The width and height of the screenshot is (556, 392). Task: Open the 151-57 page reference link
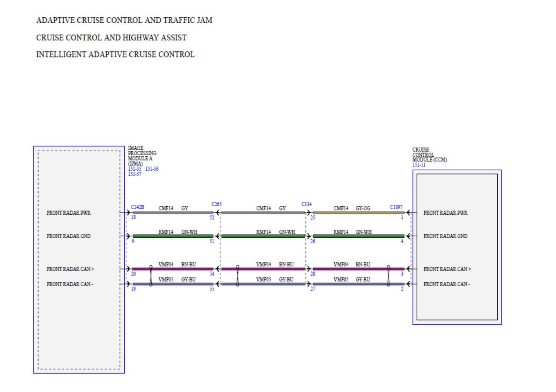pyautogui.click(x=135, y=174)
